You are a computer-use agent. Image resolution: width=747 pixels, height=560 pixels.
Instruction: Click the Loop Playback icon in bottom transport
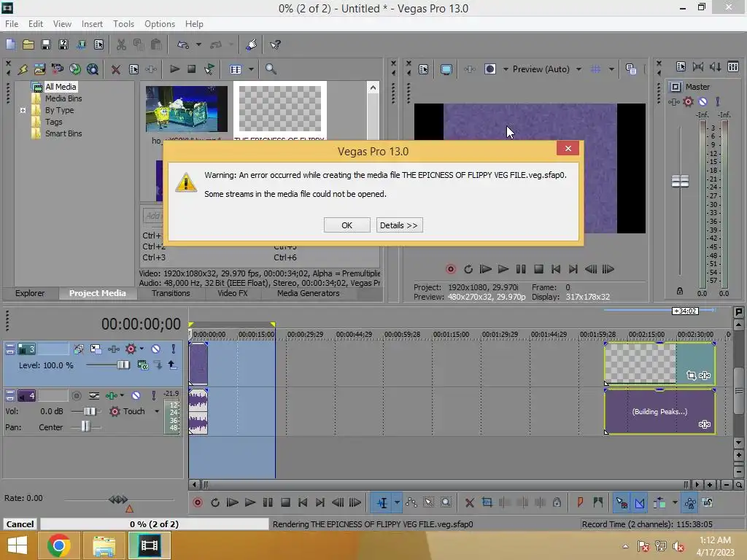click(215, 502)
